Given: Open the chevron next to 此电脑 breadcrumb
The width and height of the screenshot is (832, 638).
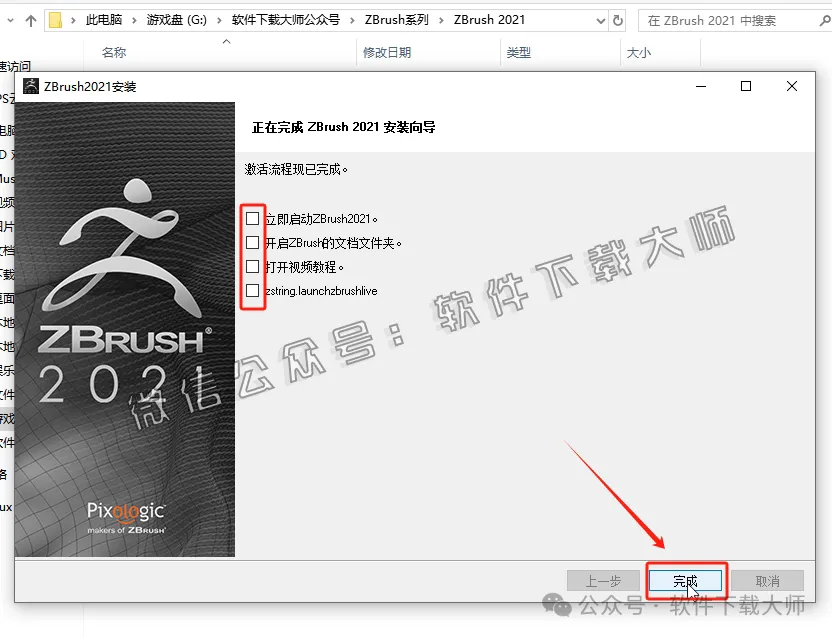Looking at the screenshot, I should [x=132, y=19].
